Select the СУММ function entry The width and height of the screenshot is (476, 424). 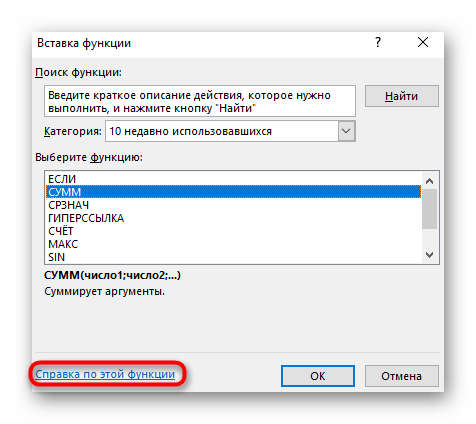pyautogui.click(x=233, y=192)
